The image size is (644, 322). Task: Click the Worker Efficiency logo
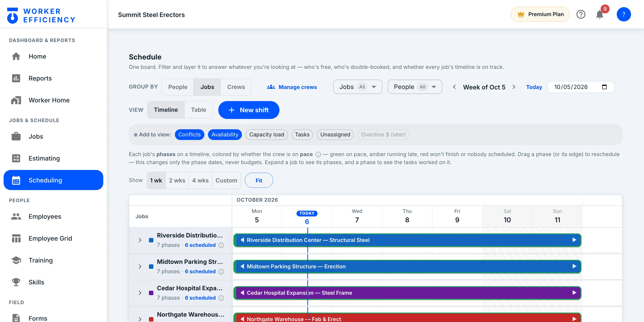click(x=41, y=15)
